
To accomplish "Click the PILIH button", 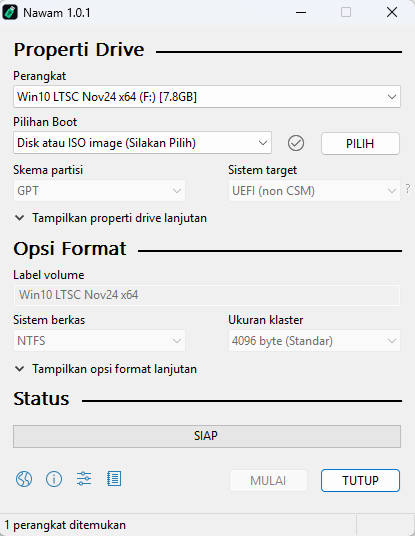I will pyautogui.click(x=360, y=144).
